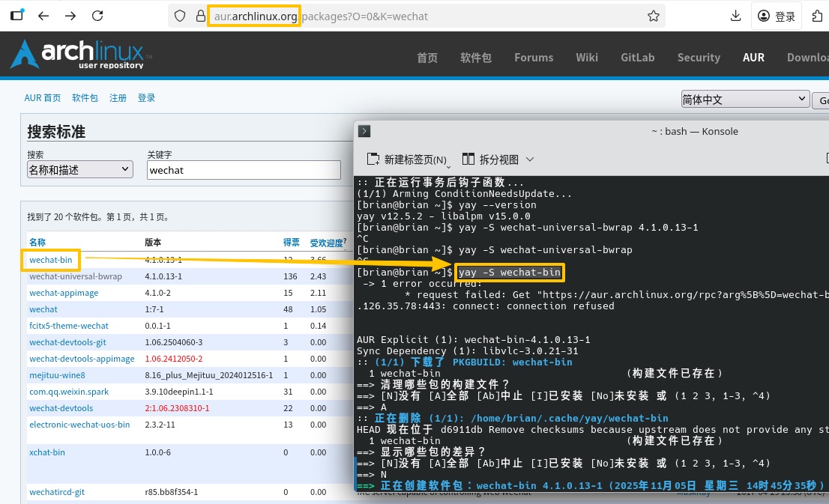Click the Konsole terminal icon in title bar
Image resolution: width=829 pixels, height=504 pixels.
coord(364,131)
